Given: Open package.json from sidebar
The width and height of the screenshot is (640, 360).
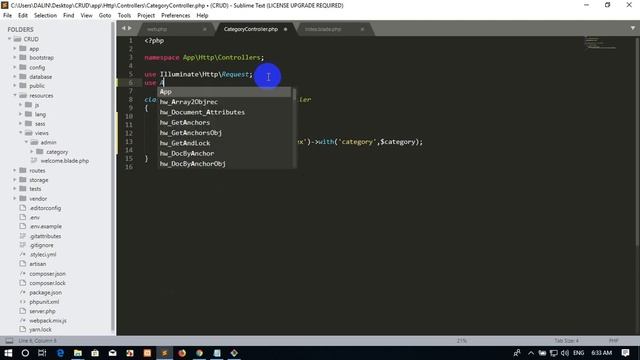Looking at the screenshot, I should point(45,293).
